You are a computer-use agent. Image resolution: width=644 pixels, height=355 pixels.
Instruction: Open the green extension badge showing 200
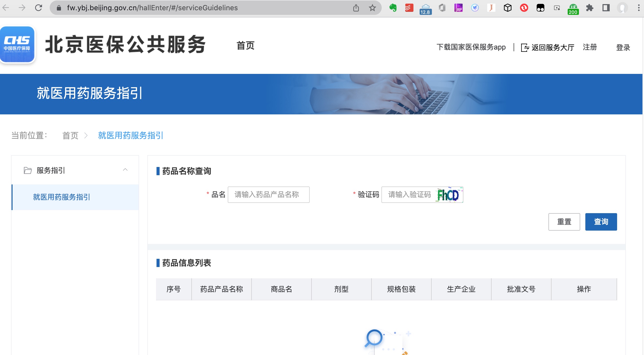coord(573,9)
